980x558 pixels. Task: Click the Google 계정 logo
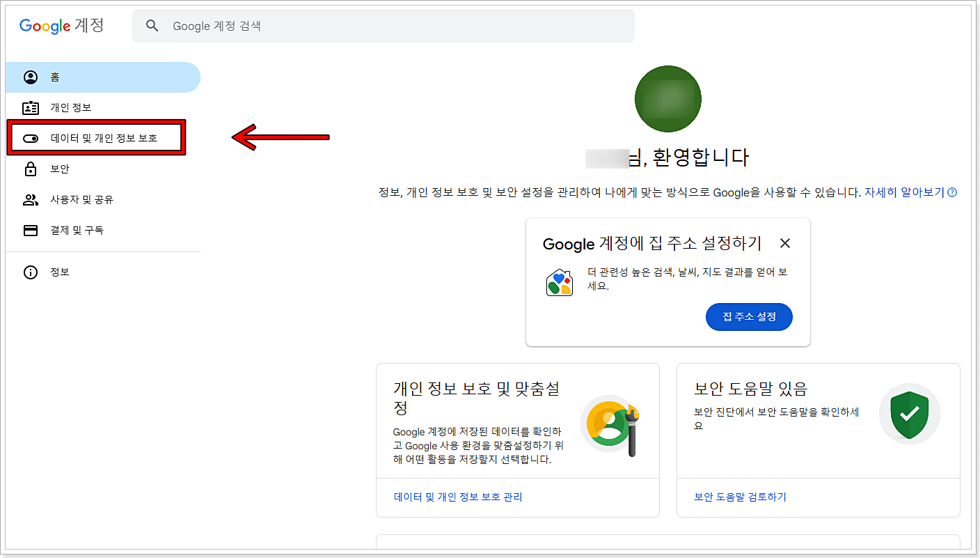click(x=61, y=26)
